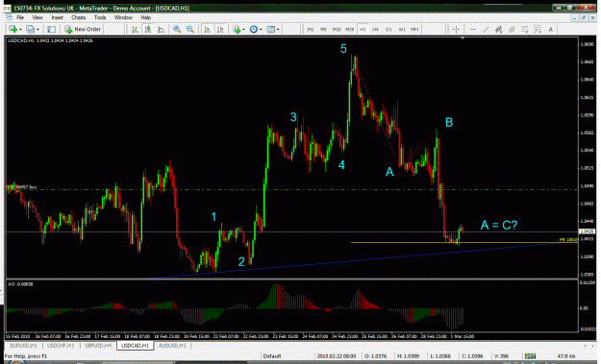This screenshot has height=364, width=601.
Task: Click the New Order button
Action: tap(83, 29)
